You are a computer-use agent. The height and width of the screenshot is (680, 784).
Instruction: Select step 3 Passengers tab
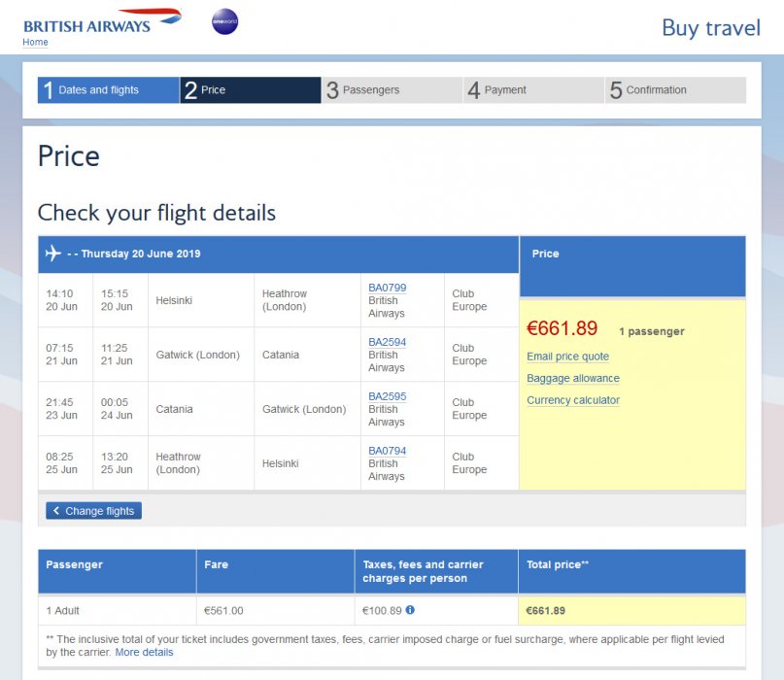click(x=392, y=90)
